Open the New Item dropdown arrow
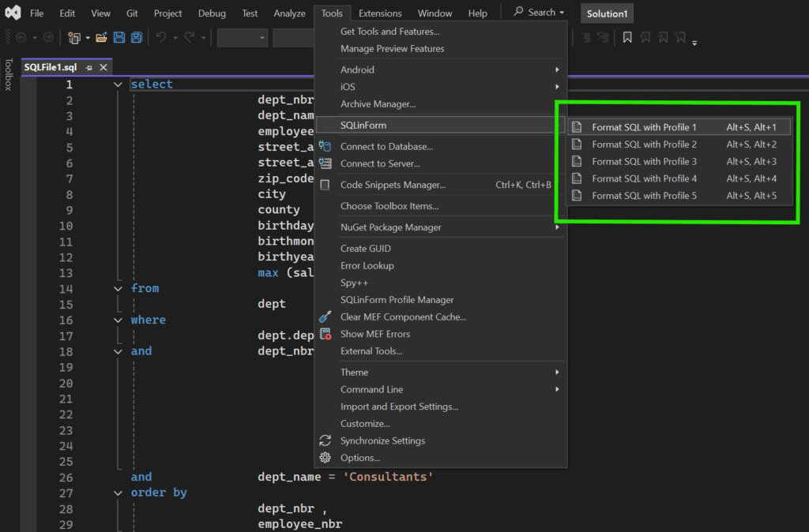The width and height of the screenshot is (809, 532). click(x=88, y=37)
